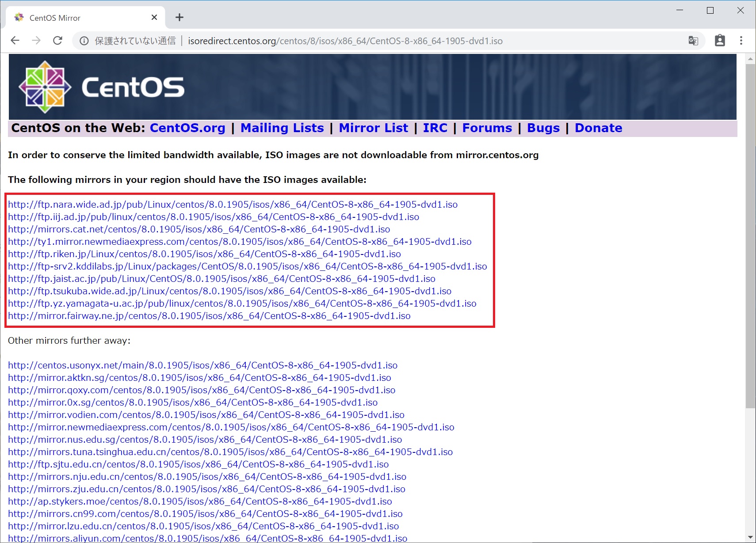The image size is (756, 543).
Task: Open the mirrors.nju.edu.cn mirror link
Action: (x=207, y=477)
